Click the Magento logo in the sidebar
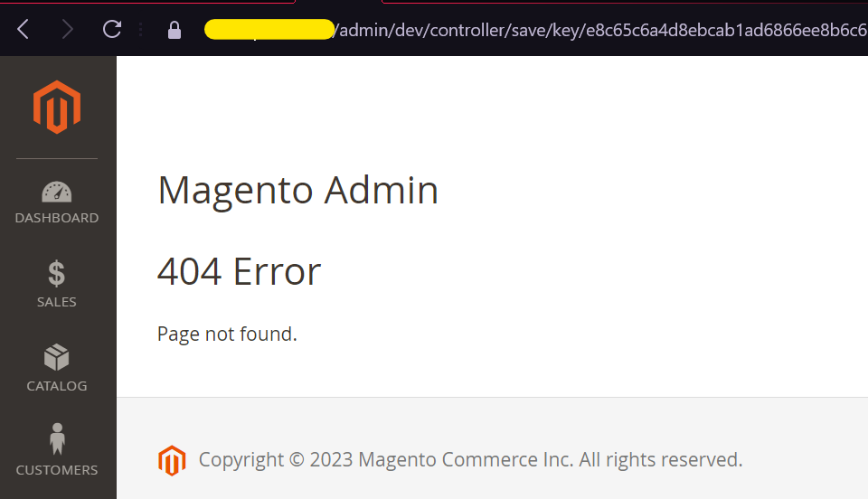The width and height of the screenshot is (868, 499). 57,107
